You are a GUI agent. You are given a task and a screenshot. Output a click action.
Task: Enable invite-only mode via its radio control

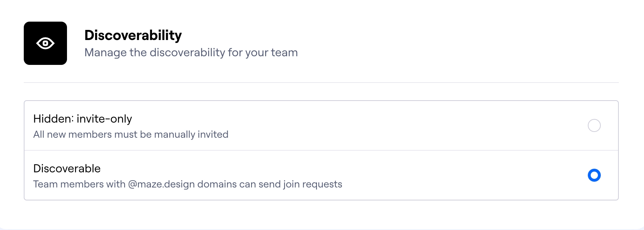coord(595,125)
